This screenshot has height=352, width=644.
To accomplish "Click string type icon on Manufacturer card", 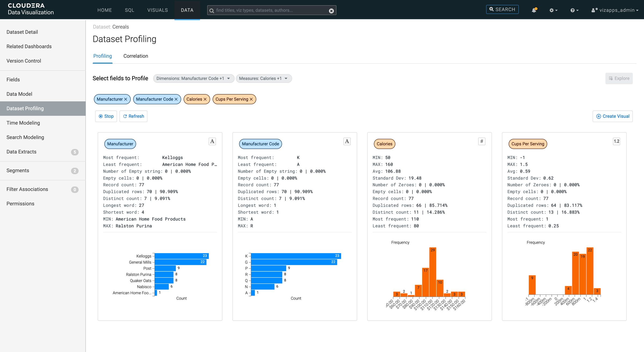I will click(212, 141).
